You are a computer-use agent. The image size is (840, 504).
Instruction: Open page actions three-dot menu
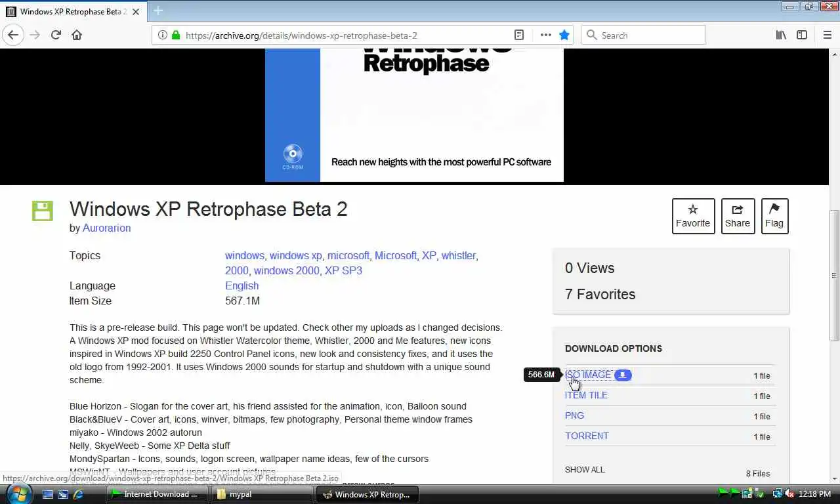[545, 35]
